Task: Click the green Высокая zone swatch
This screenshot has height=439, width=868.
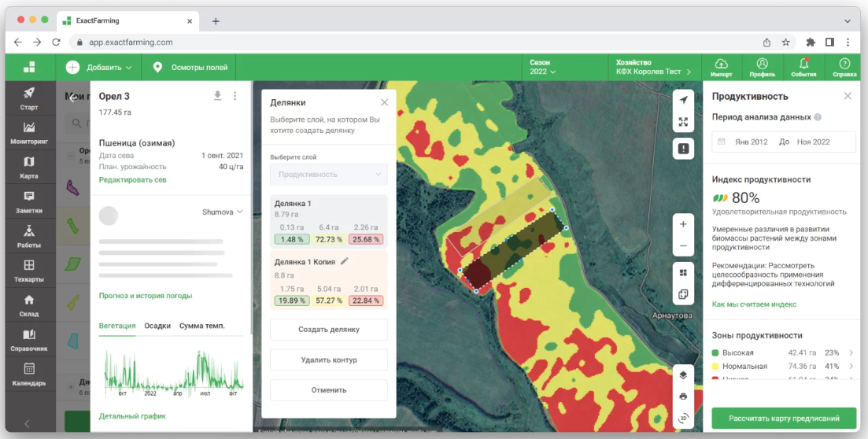Action: (715, 352)
